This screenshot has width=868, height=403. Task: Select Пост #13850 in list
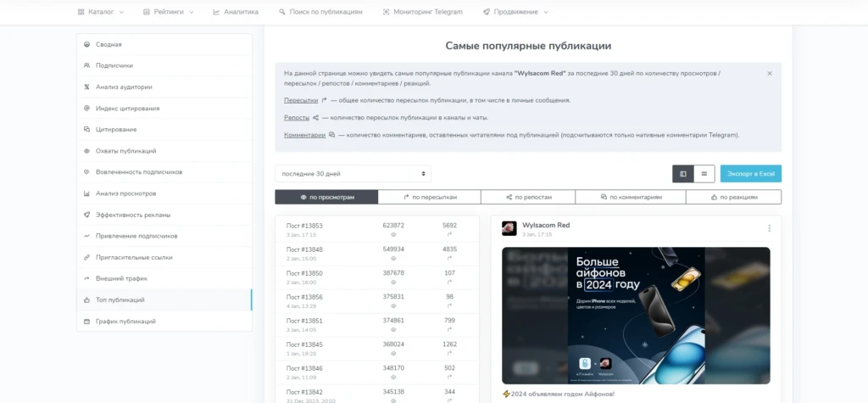(x=377, y=277)
